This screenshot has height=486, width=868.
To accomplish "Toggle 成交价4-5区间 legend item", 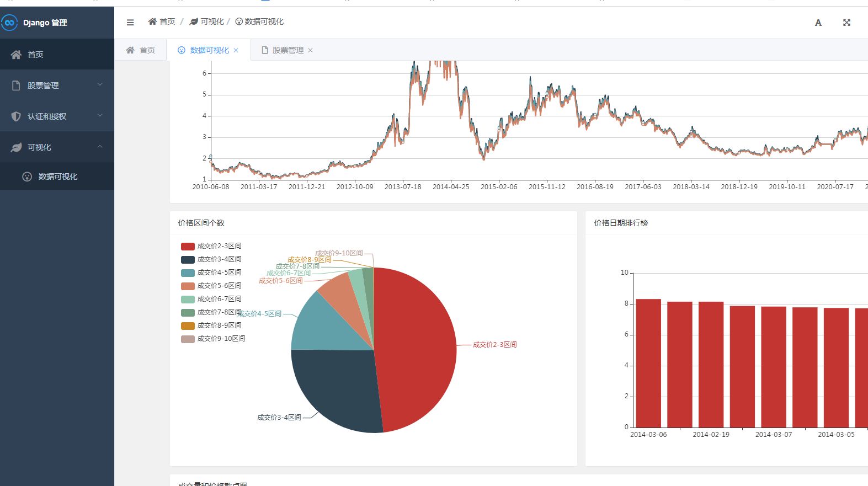I will coord(211,273).
